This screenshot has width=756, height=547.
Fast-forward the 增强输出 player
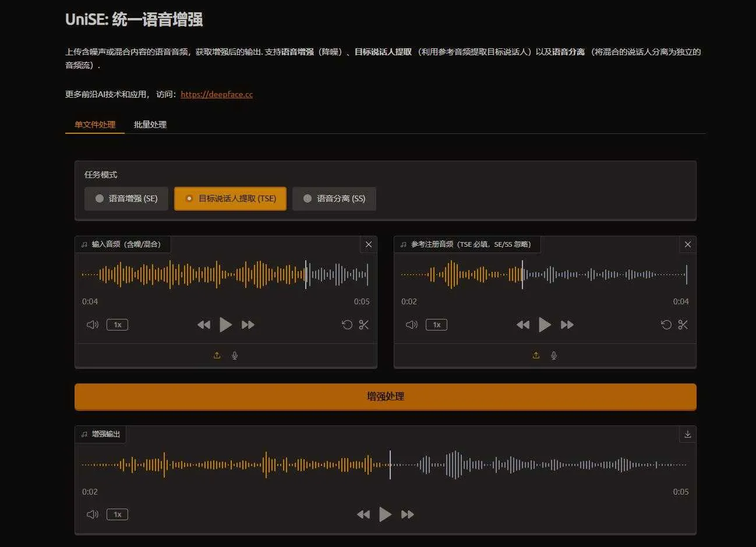coord(408,514)
